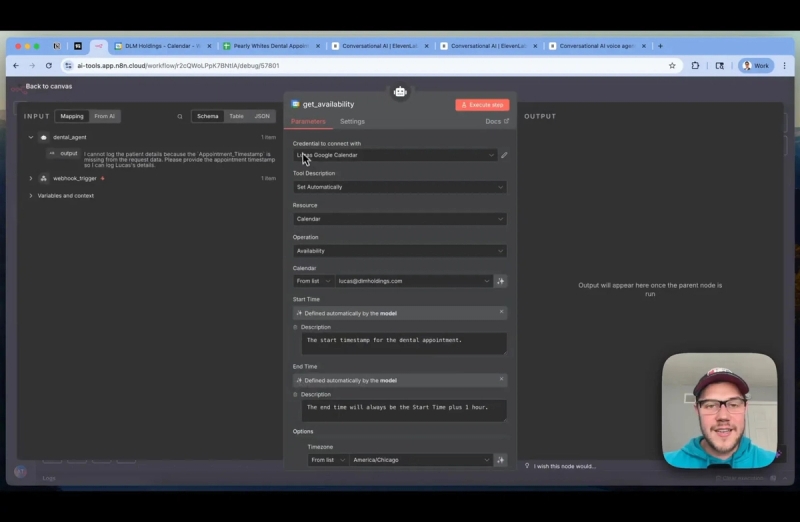The width and height of the screenshot is (800, 522).
Task: Click the site info icon in address bar
Action: coord(68,66)
